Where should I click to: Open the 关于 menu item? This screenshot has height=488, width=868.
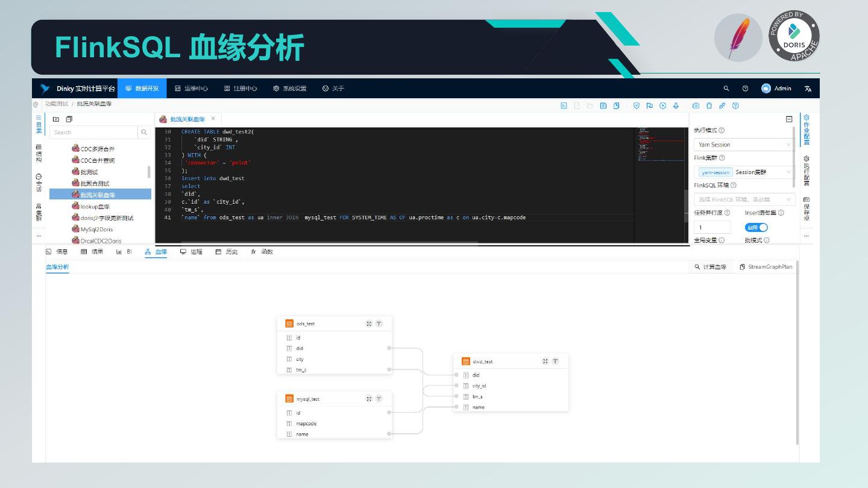[333, 89]
